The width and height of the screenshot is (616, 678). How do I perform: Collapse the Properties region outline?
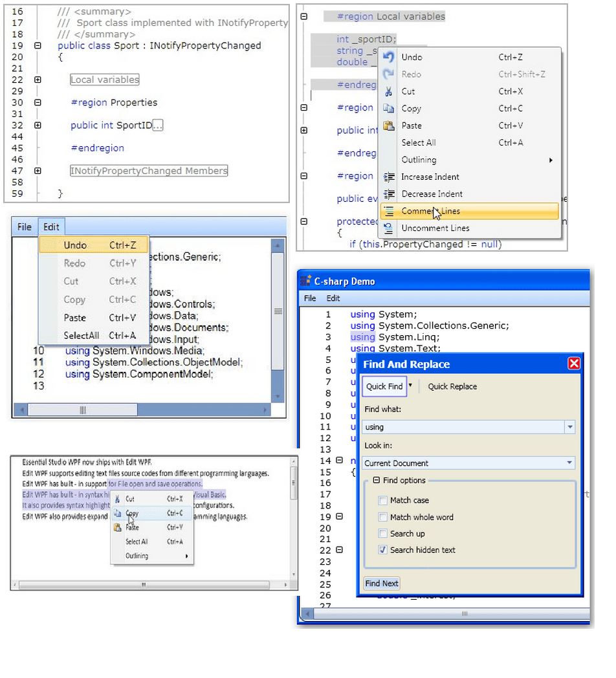pyautogui.click(x=38, y=104)
